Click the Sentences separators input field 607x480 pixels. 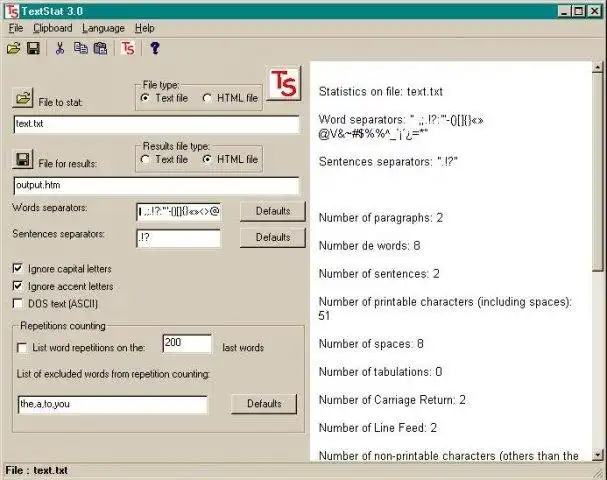178,238
